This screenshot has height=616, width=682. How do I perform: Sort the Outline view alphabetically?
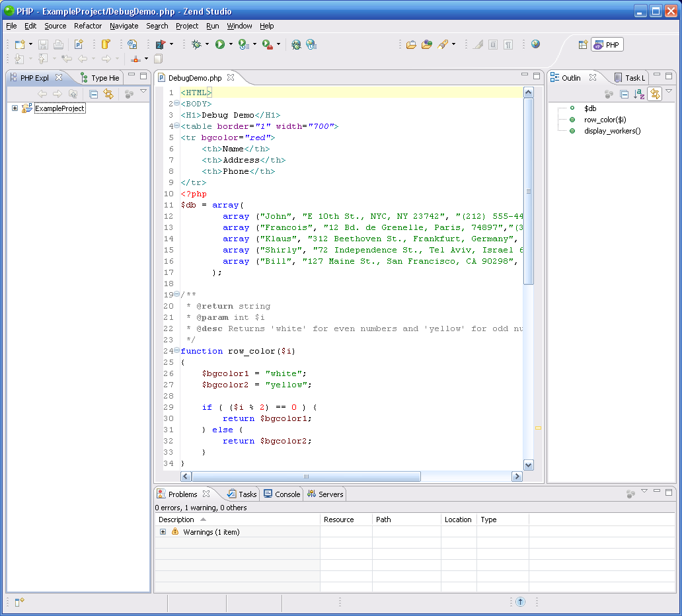click(639, 95)
